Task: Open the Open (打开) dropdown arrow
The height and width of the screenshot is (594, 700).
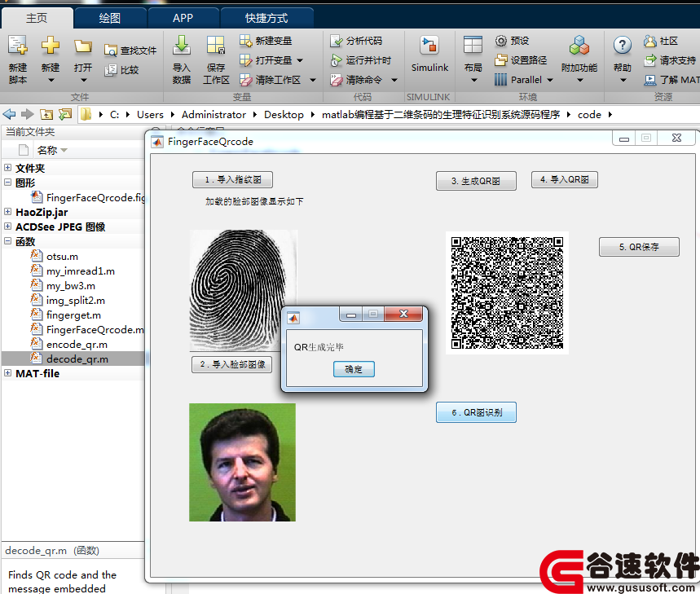Action: click(83, 81)
